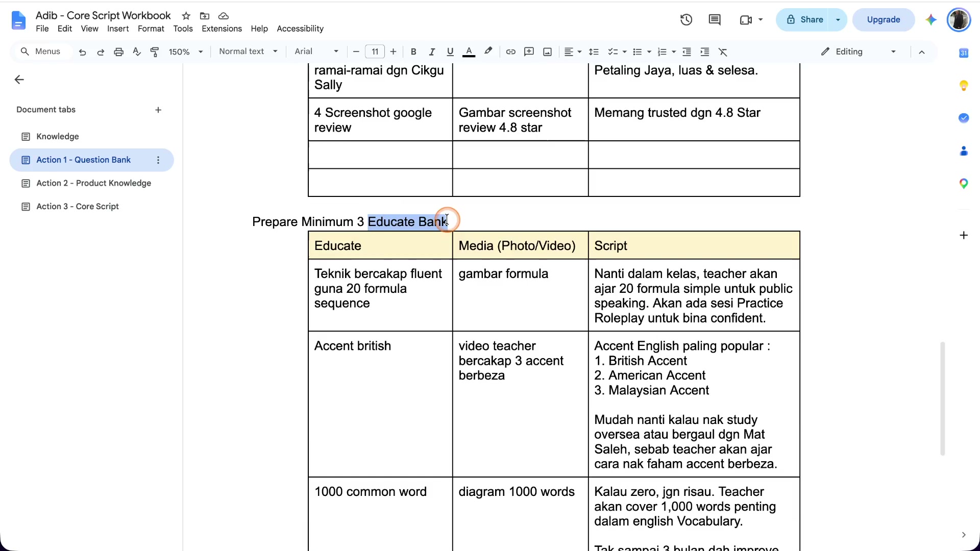Decrease indent of the paragraph
Screen dimensions: 980x551
click(x=687, y=52)
